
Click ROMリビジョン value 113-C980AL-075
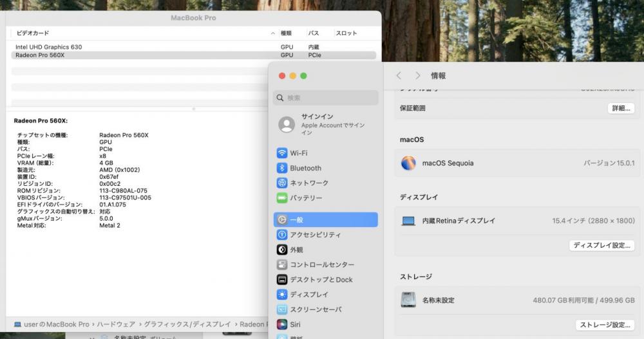tap(123, 191)
